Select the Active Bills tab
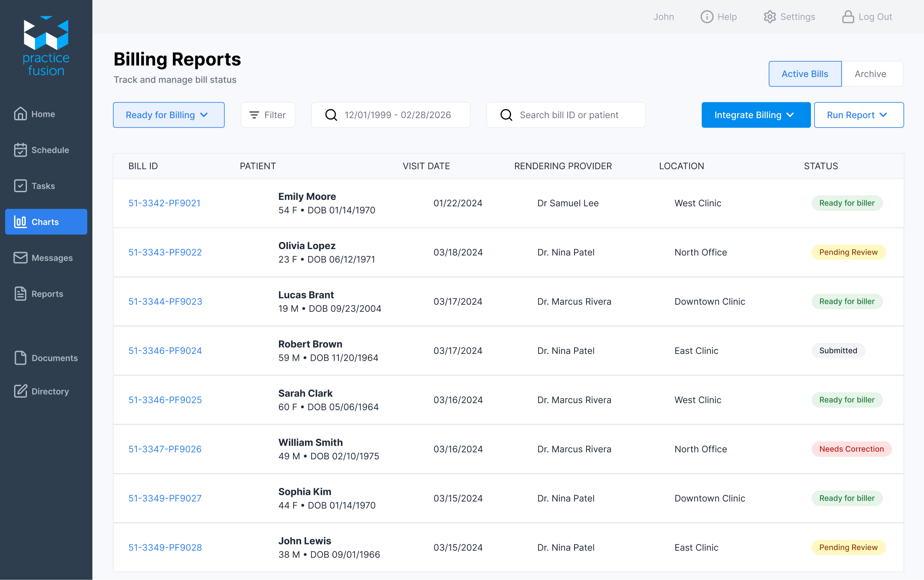Screen dimensions: 924x580 (805, 74)
